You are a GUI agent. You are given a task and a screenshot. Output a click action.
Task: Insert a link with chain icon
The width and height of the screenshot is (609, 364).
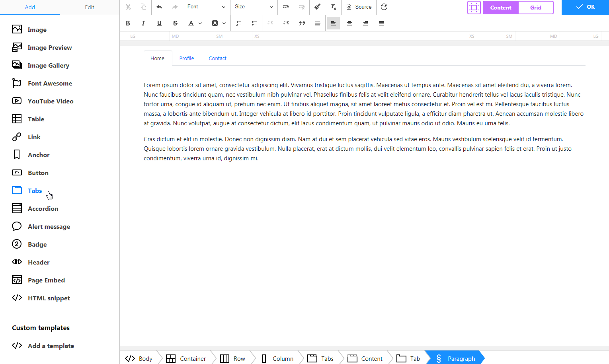tap(286, 7)
